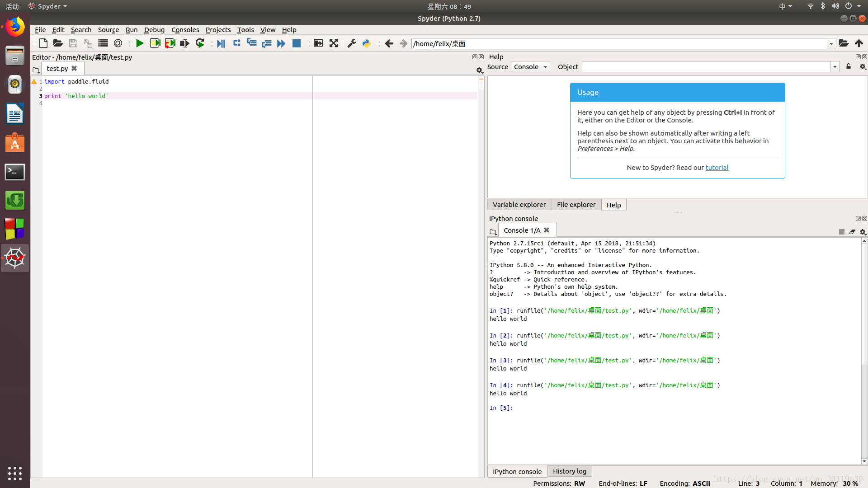The image size is (868, 488).
Task: Change to the parent directory
Action: tap(859, 43)
